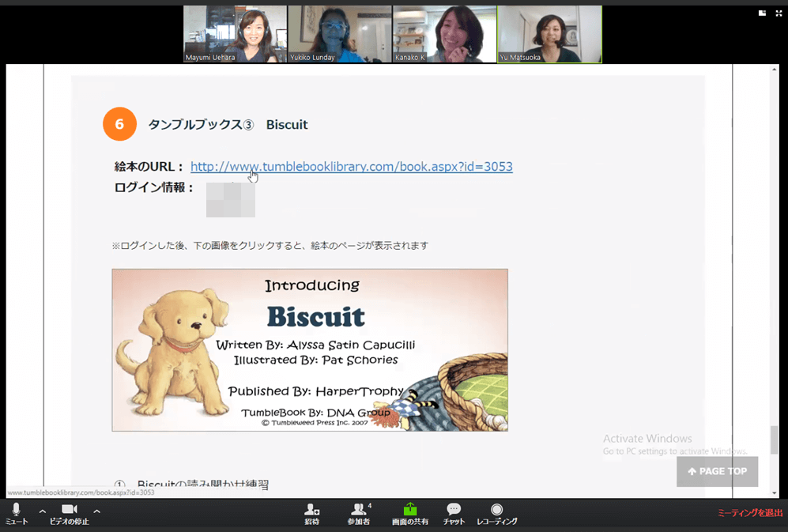This screenshot has width=788, height=532.
Task: Stop video with the camera icon
Action: tap(69, 510)
